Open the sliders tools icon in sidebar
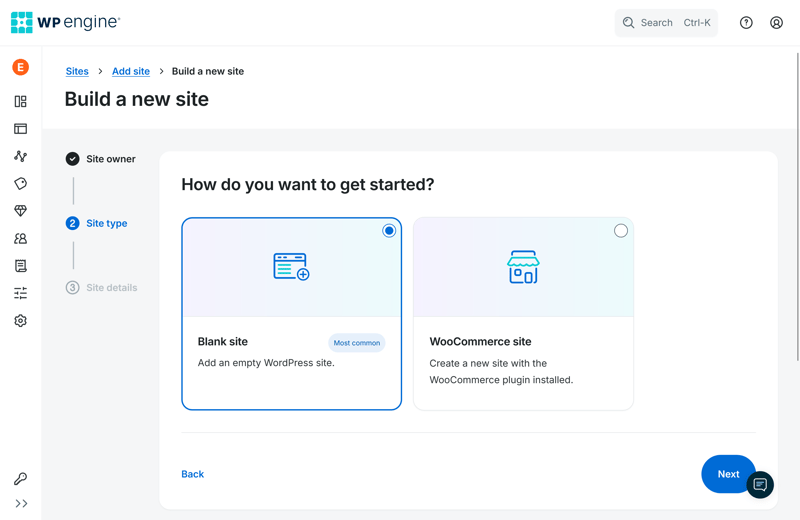Screen dimensions: 800x520 click(20, 293)
